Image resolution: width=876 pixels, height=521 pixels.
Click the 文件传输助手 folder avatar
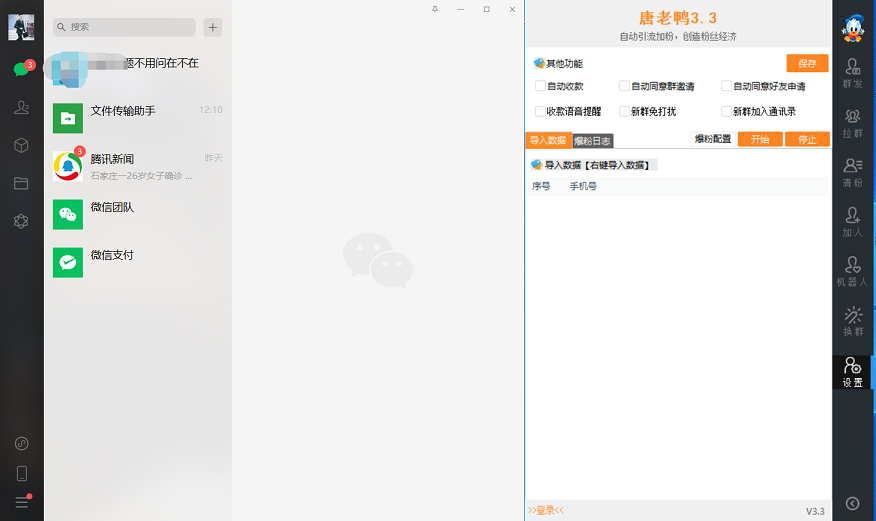(x=68, y=118)
